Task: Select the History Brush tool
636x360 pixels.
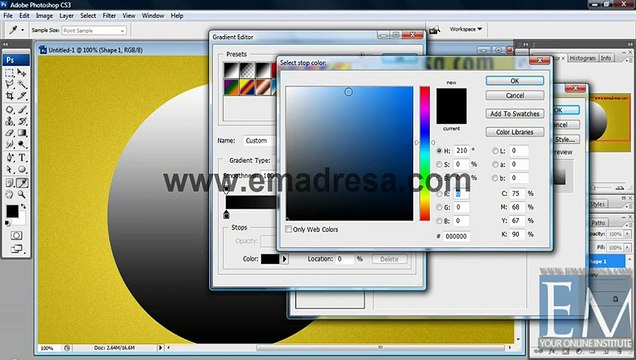Action: coord(22,121)
